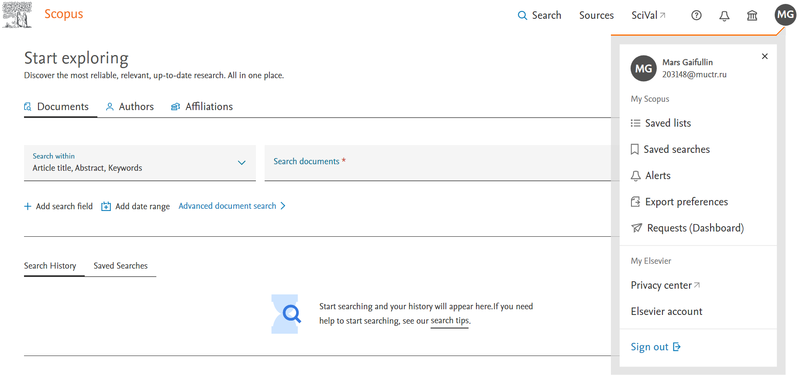Open Elsevier account
This screenshot has height=387, width=800.
pos(666,311)
